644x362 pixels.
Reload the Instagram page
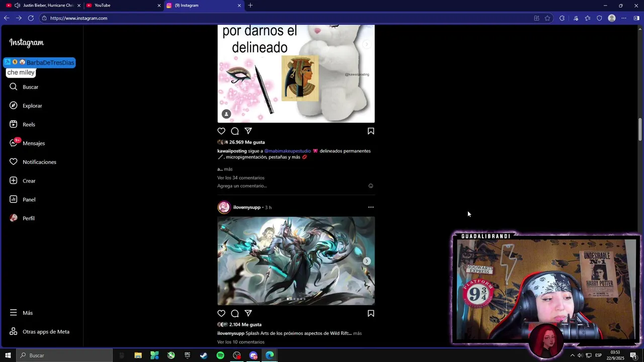tap(31, 18)
